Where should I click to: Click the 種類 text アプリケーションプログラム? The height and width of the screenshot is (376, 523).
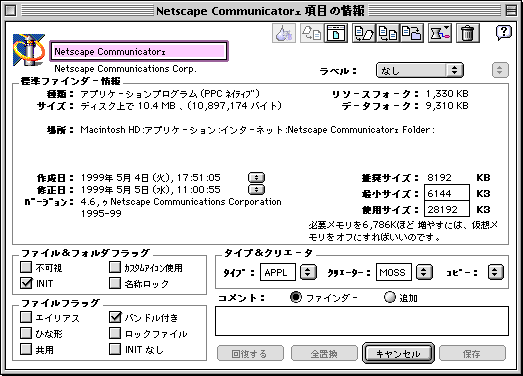(170, 94)
